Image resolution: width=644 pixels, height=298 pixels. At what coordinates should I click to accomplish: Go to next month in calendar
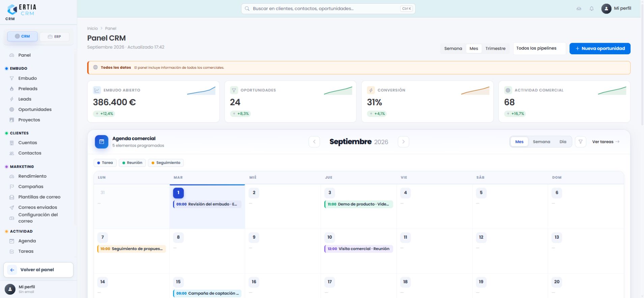tap(404, 142)
